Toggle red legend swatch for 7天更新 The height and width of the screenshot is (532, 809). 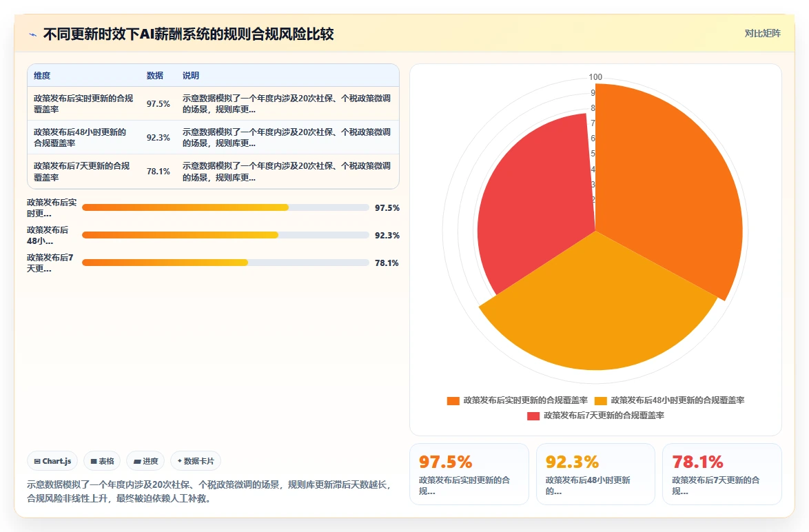point(533,416)
